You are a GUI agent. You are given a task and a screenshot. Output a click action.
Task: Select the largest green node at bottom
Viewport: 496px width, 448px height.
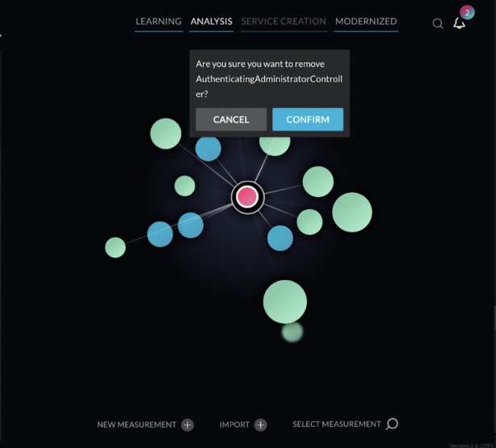(x=285, y=302)
